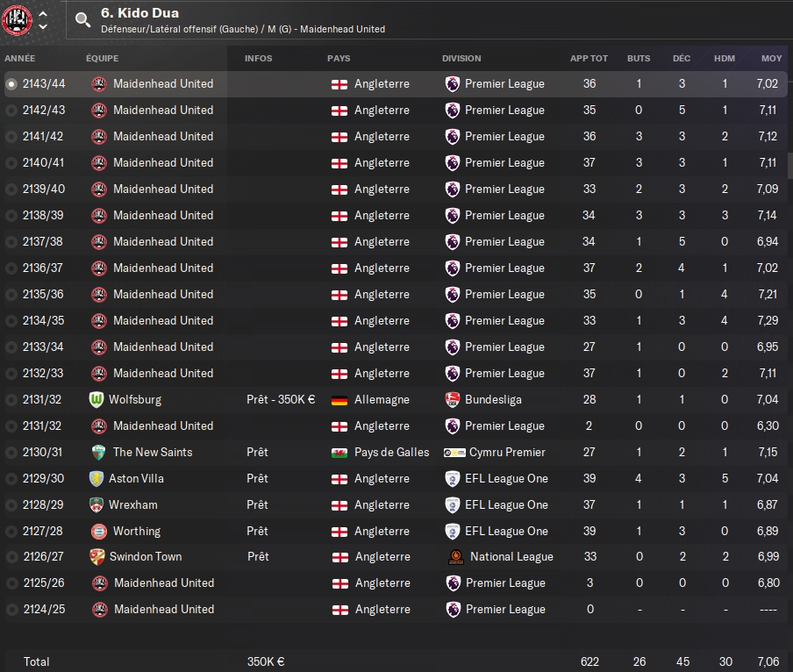Open the Cymru Premier division link
Viewport: 793px width, 672px height.
(x=507, y=452)
